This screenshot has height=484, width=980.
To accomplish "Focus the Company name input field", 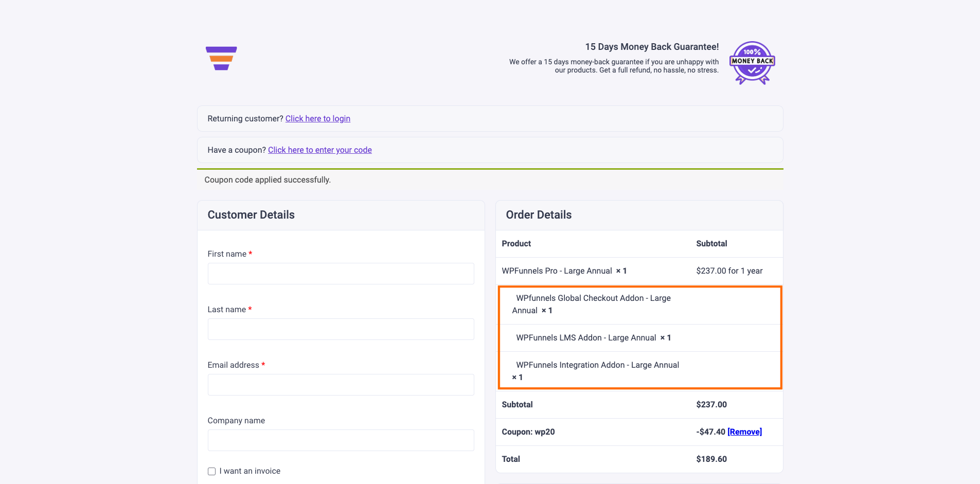I will click(341, 440).
